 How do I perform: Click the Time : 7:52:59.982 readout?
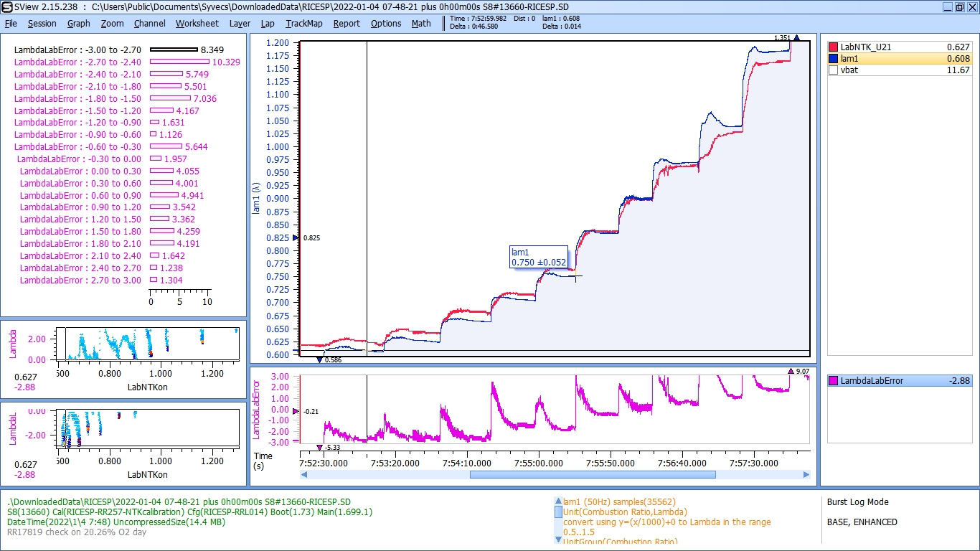tap(478, 19)
